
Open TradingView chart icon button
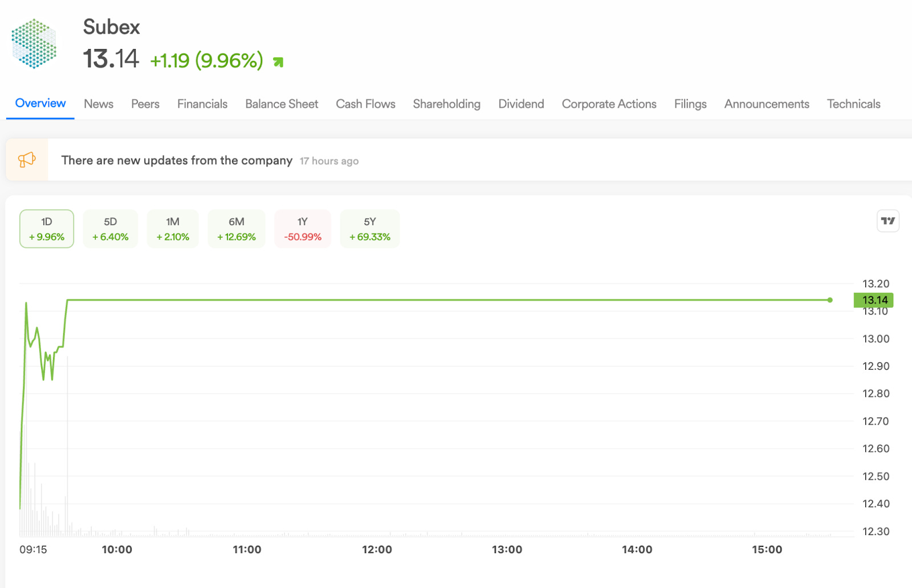pyautogui.click(x=888, y=221)
